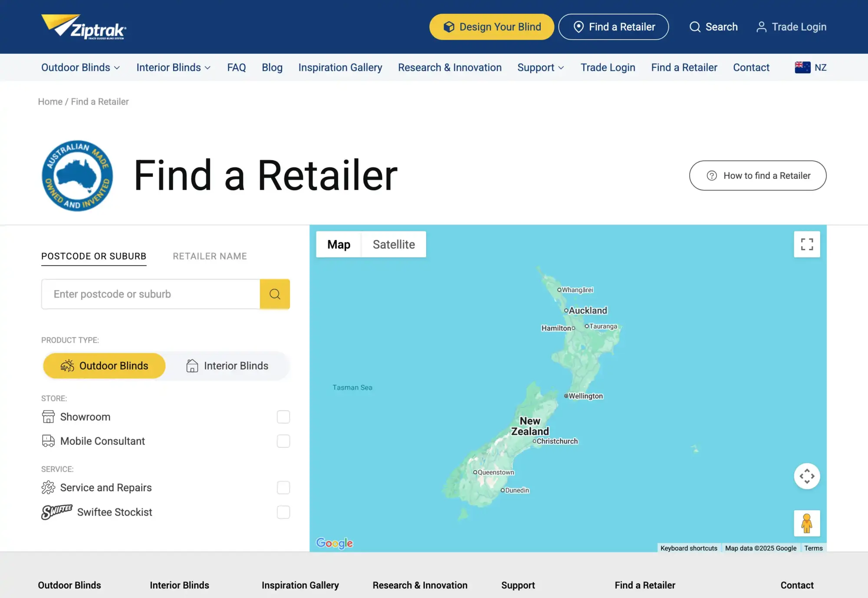Image resolution: width=868 pixels, height=598 pixels.
Task: Click the New Zealand flag region selector
Action: pos(810,67)
